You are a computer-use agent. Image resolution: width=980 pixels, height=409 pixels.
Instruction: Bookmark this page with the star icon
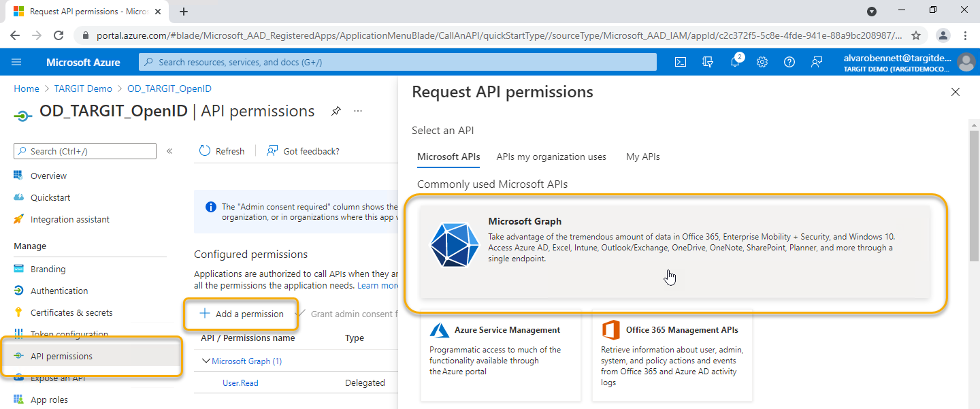pyautogui.click(x=916, y=35)
